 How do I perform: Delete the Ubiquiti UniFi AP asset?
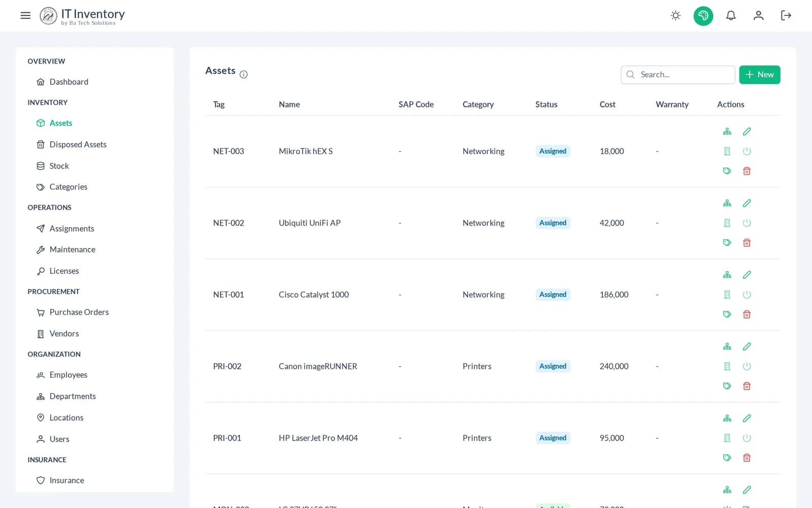click(747, 243)
